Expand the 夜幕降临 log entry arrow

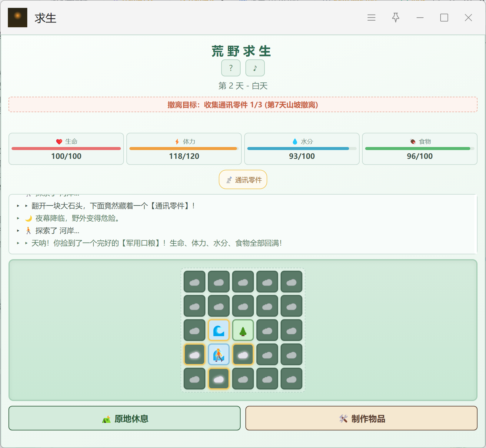pyautogui.click(x=18, y=218)
